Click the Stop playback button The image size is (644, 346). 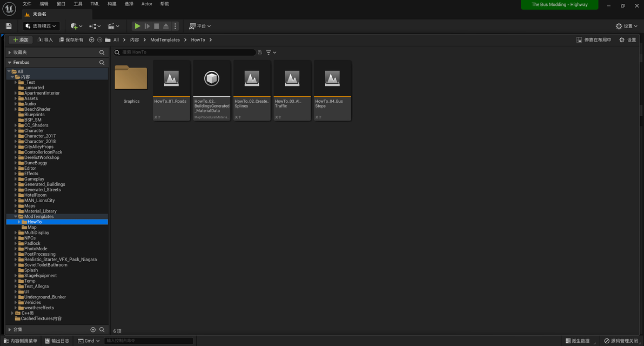click(x=157, y=26)
